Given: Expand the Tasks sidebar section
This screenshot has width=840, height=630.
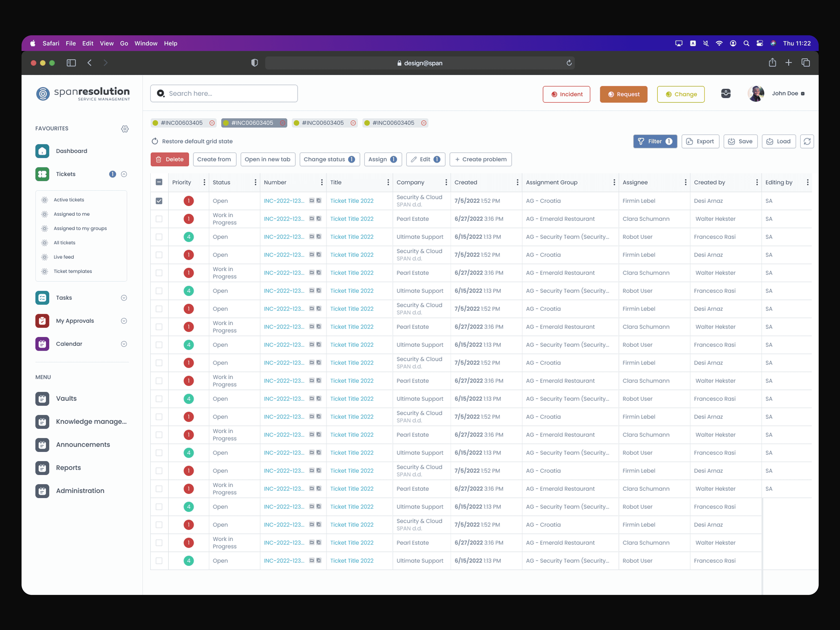Looking at the screenshot, I should point(124,298).
